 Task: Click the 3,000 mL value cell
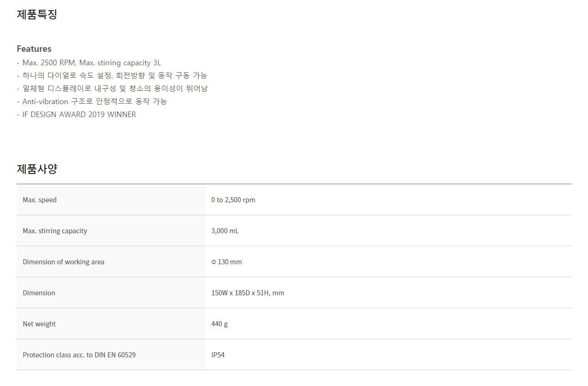(388, 231)
